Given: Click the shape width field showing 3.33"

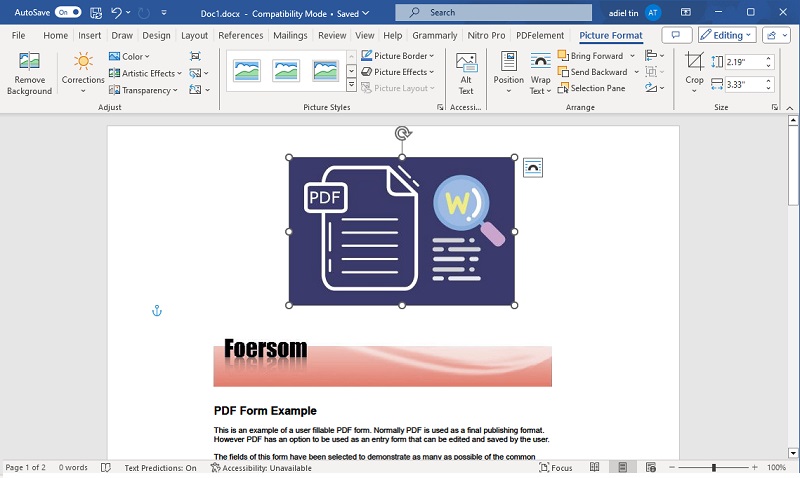Looking at the screenshot, I should pos(744,85).
